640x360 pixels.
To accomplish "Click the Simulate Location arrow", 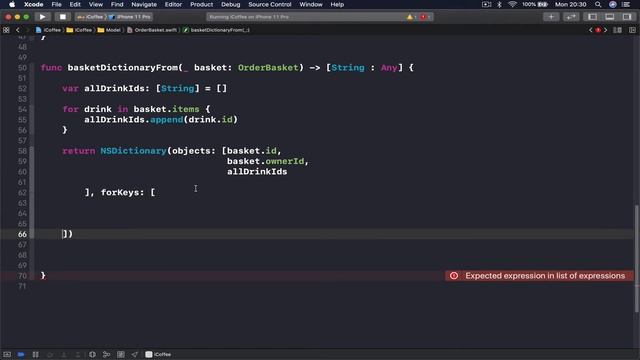I will [x=135, y=355].
